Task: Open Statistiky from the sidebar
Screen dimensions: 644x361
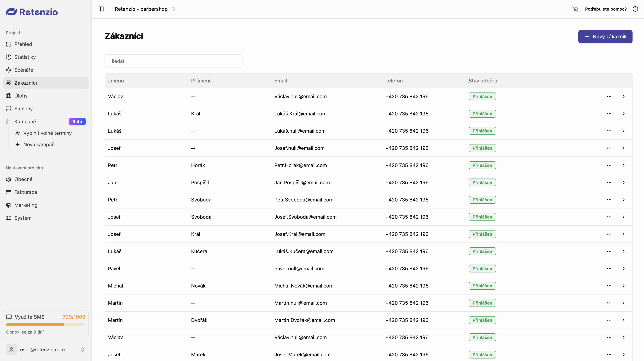Action: (25, 57)
